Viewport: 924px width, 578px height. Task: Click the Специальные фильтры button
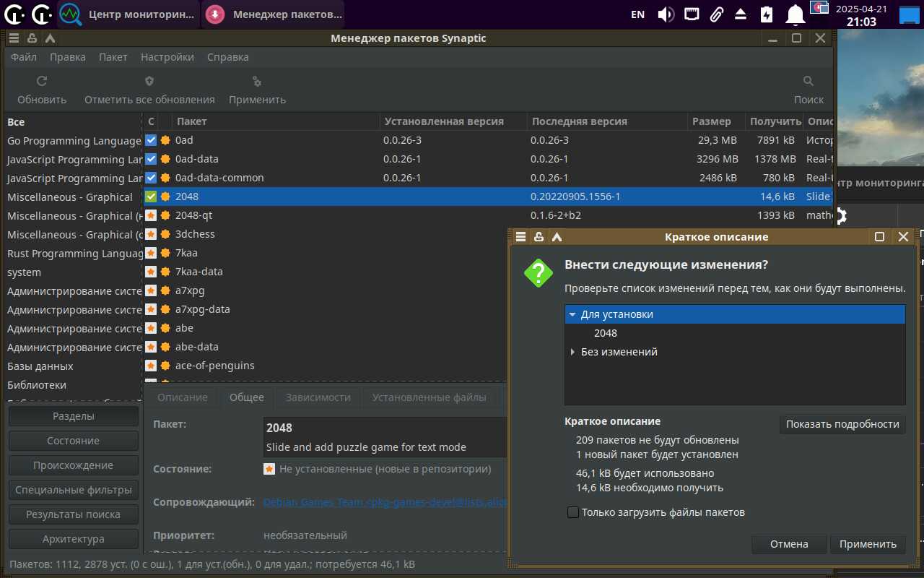(x=74, y=490)
